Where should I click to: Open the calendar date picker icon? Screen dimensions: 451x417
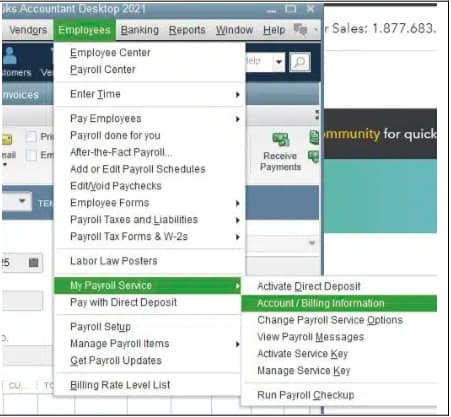coord(33,263)
